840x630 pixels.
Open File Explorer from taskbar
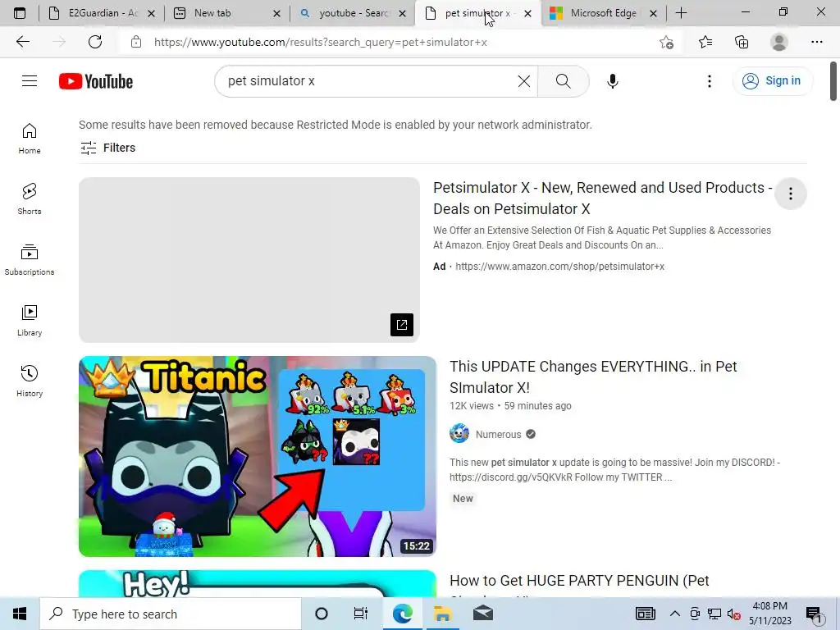coord(442,614)
